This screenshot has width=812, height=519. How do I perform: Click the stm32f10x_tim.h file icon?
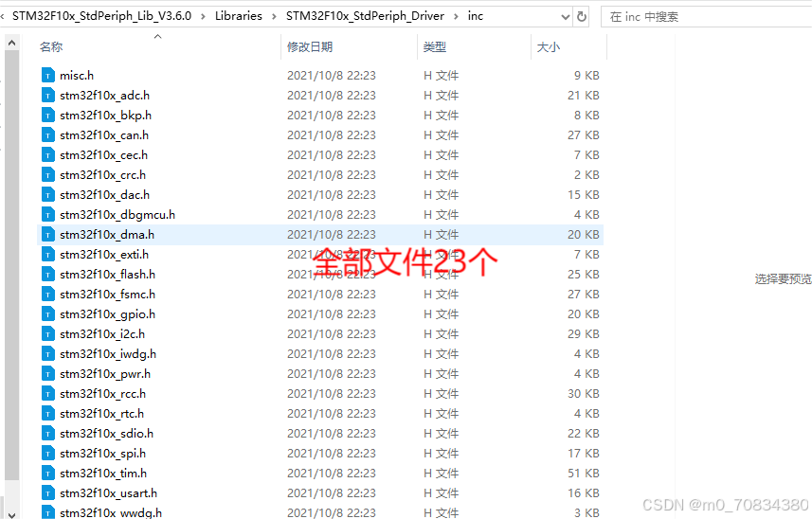(47, 474)
